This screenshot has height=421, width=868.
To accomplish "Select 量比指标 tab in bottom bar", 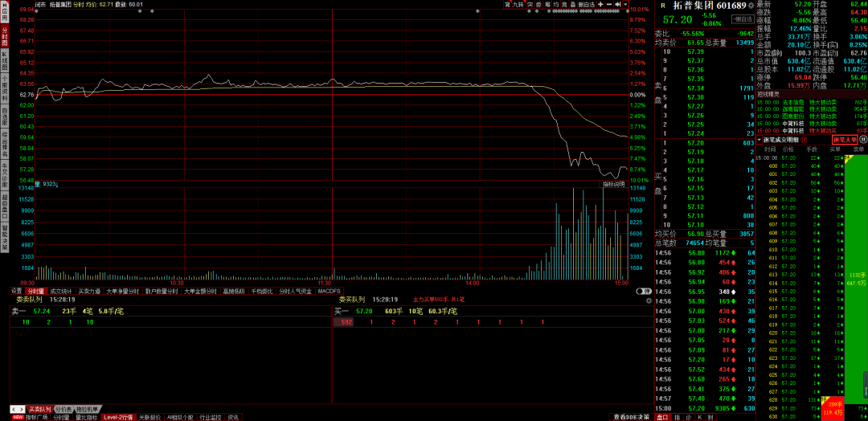I will pos(86,417).
